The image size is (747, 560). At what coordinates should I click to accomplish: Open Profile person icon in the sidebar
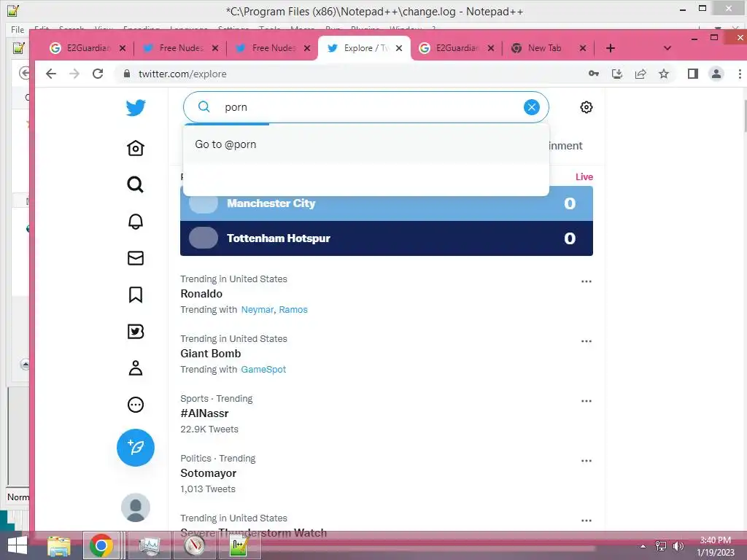pos(136,368)
